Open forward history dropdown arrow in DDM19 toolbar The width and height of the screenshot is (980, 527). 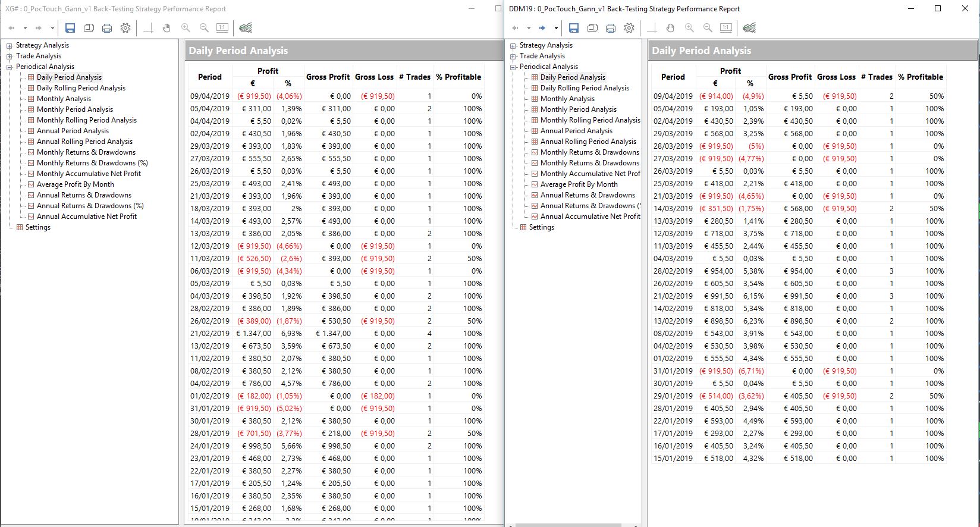click(x=556, y=28)
